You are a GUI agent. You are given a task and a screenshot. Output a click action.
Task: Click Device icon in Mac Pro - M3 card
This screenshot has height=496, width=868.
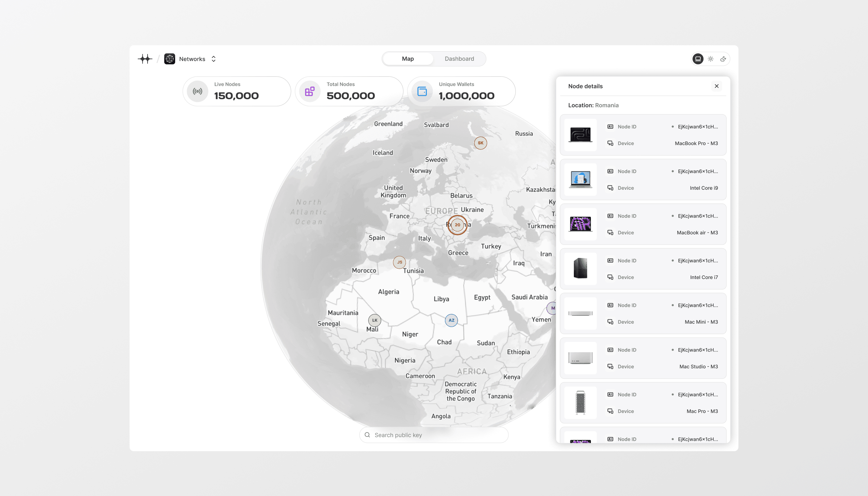point(610,411)
